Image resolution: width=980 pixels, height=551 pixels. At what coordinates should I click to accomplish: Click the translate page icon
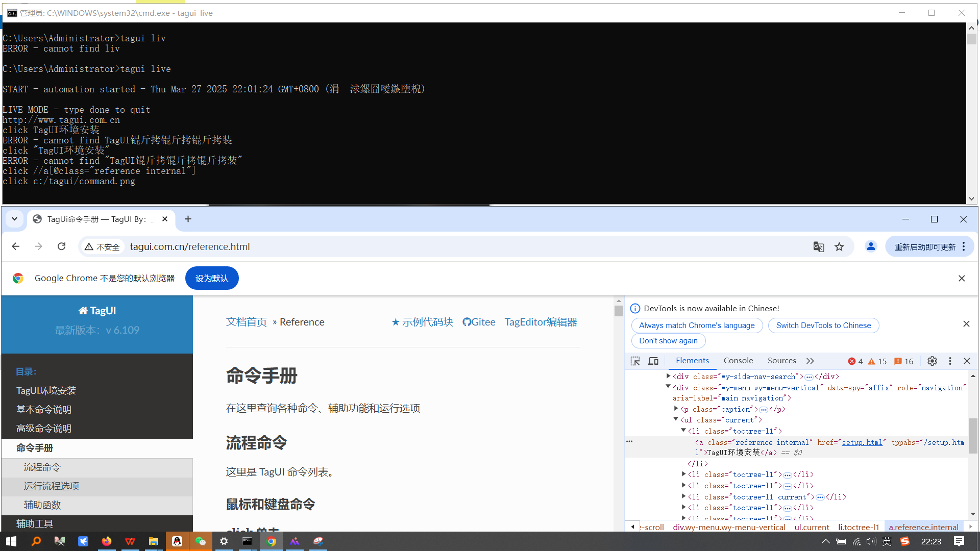tap(819, 247)
